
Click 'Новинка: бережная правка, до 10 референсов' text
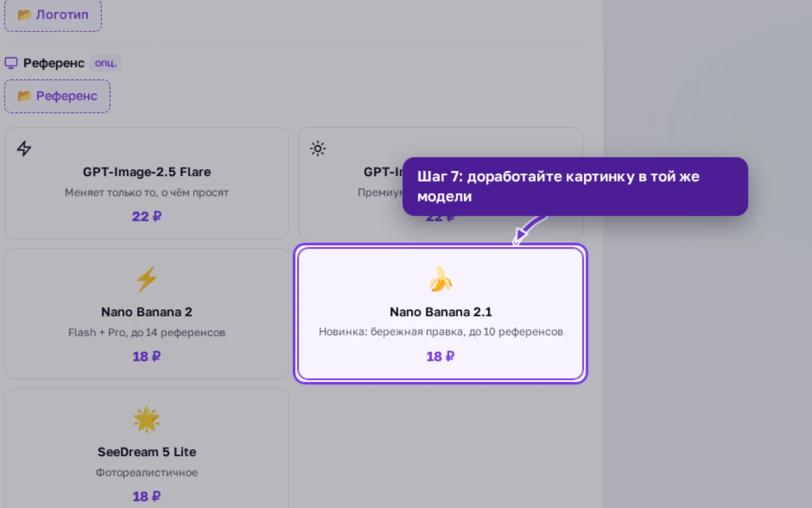click(x=441, y=332)
